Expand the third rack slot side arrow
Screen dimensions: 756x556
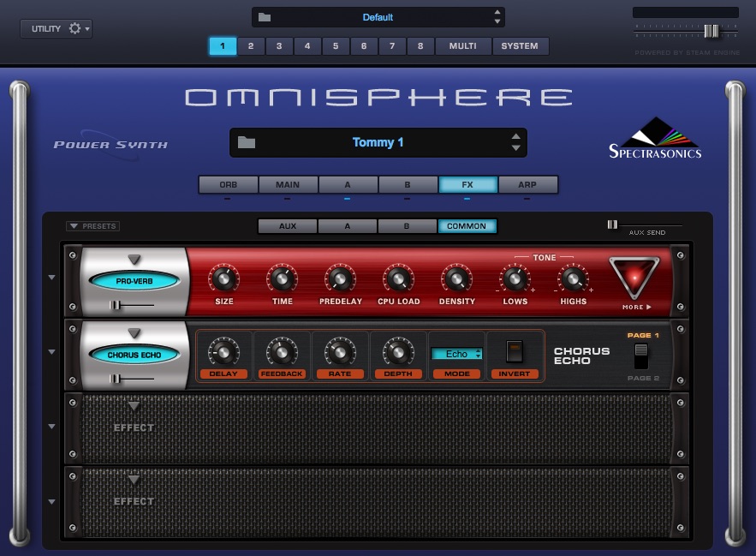51,426
